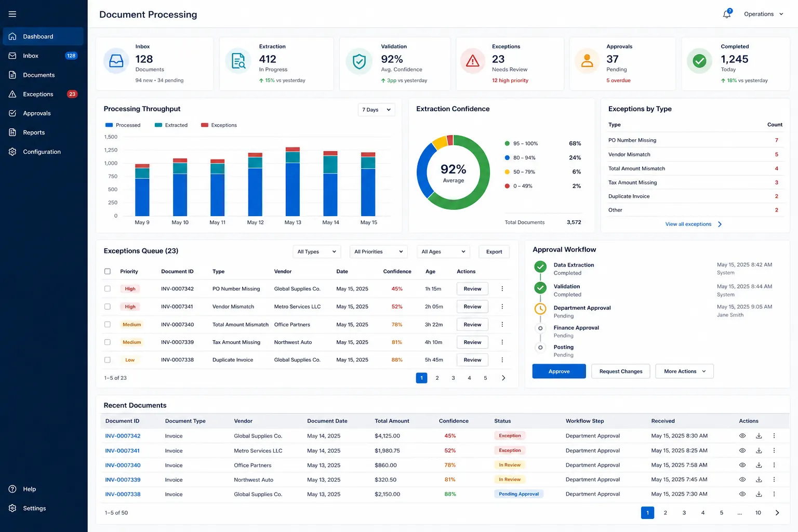Screen dimensions: 798x532
Task: Expand the More Actions dropdown
Action: click(x=684, y=371)
